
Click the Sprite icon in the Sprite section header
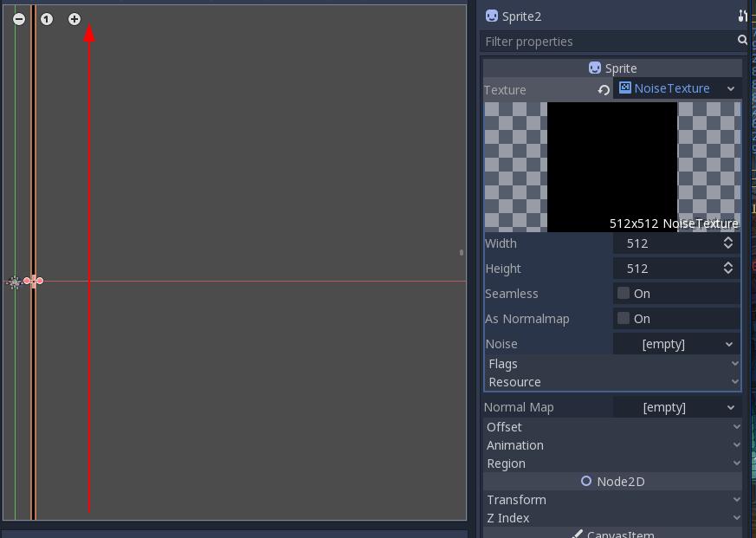[x=594, y=68]
